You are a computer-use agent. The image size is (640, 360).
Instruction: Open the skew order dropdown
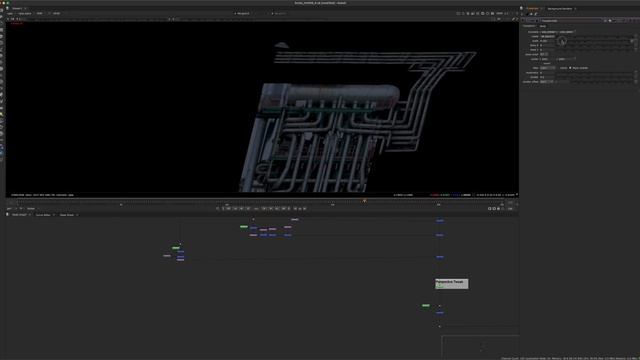click(544, 54)
